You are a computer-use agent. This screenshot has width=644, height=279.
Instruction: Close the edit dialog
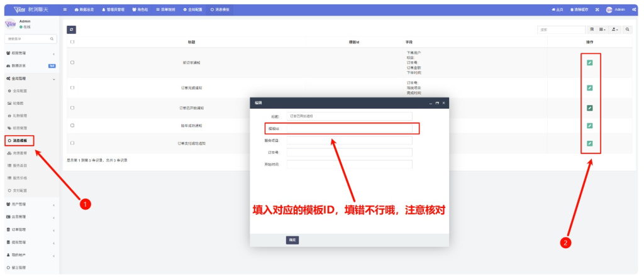[x=443, y=103]
